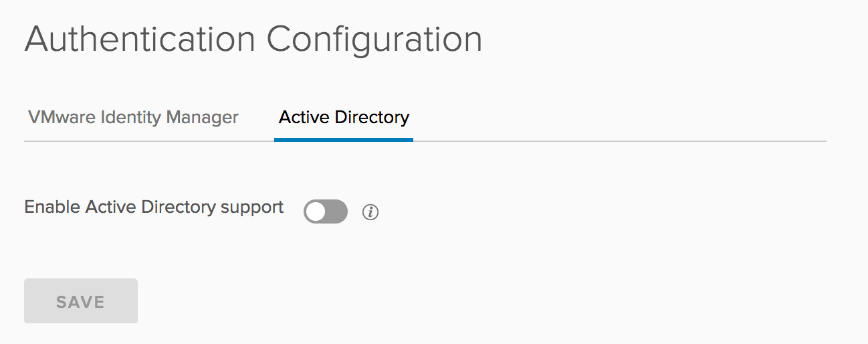This screenshot has width=868, height=344.
Task: Enable the grey Active Directory switch
Action: pyautogui.click(x=326, y=211)
